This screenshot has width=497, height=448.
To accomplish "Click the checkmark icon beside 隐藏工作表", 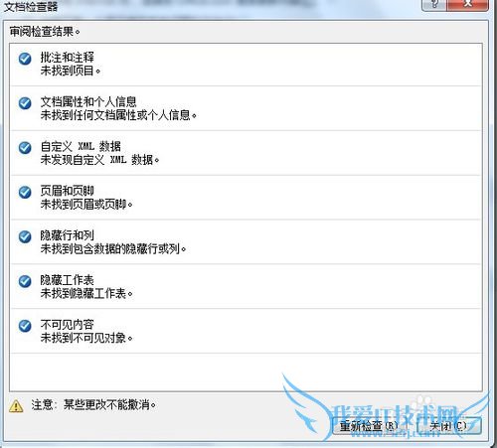I will pos(25,281).
